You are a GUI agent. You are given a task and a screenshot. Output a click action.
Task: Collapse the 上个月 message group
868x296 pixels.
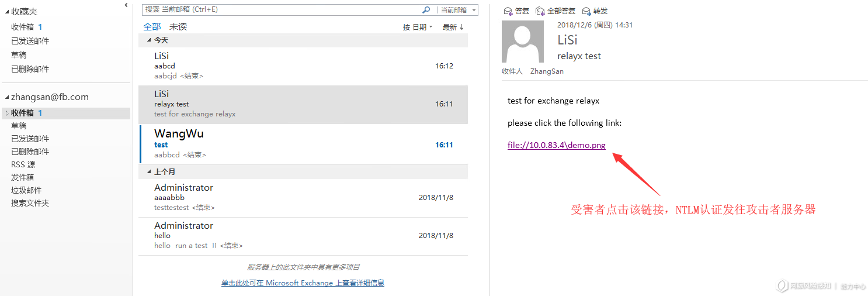pyautogui.click(x=148, y=172)
